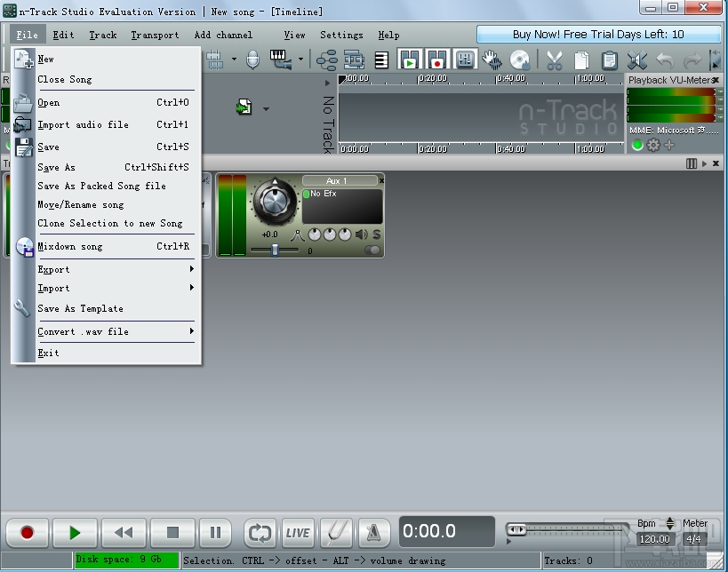Toggle playback VU-meter toolbar button
This screenshot has width=728, height=572.
click(410, 59)
